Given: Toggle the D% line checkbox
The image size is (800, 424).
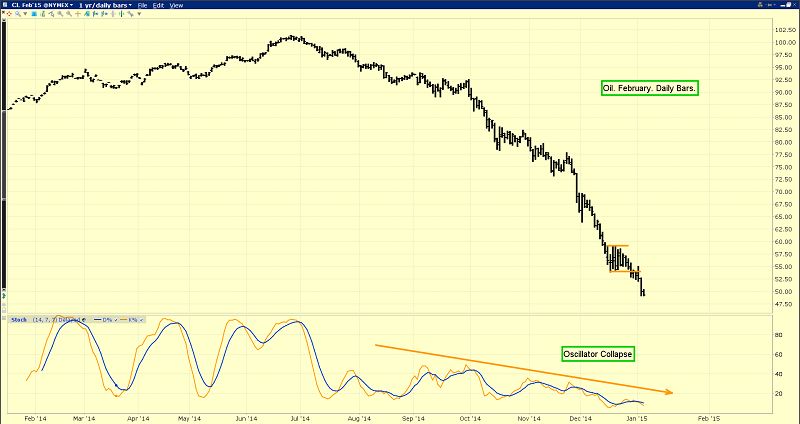Looking at the screenshot, I should click(116, 320).
